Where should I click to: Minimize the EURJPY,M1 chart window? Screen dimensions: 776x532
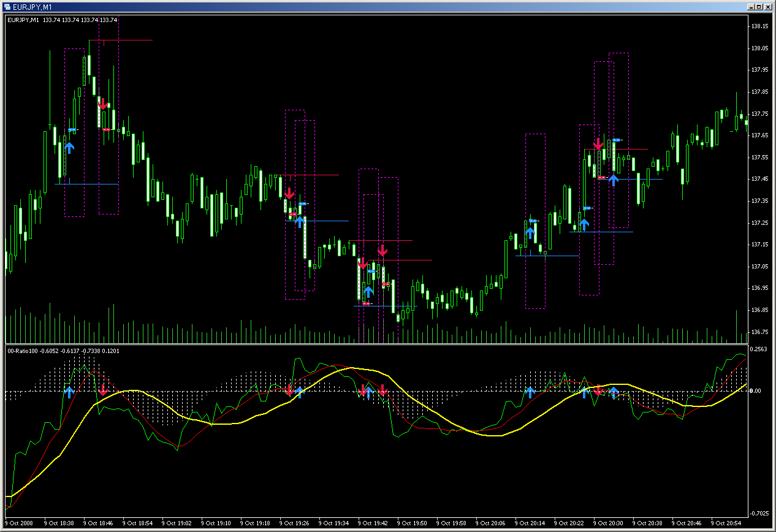click(x=751, y=7)
